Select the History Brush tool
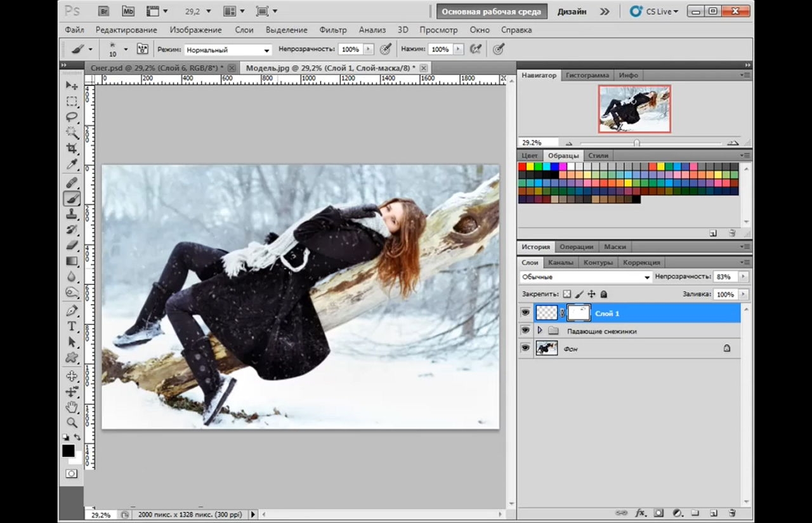 (x=72, y=230)
